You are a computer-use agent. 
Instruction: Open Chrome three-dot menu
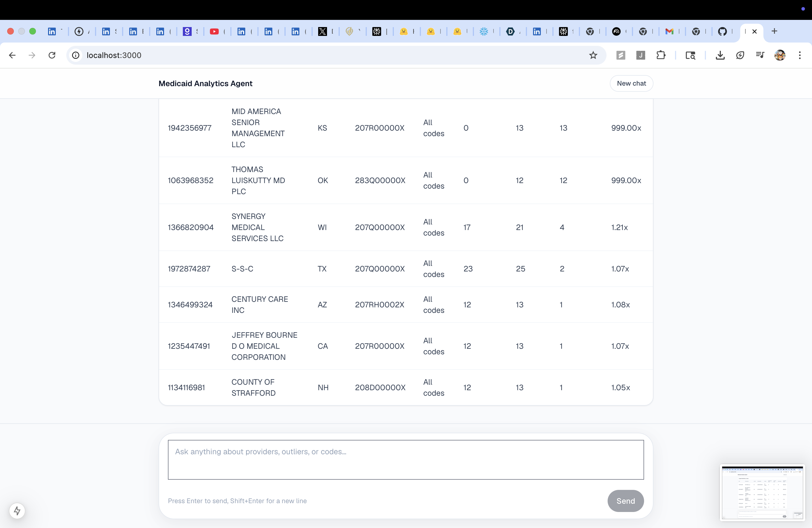[x=799, y=55]
